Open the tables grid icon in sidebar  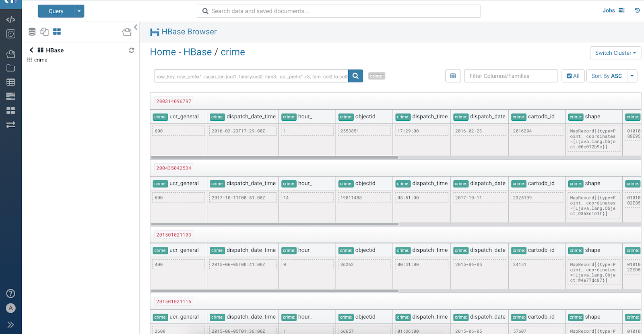11,82
